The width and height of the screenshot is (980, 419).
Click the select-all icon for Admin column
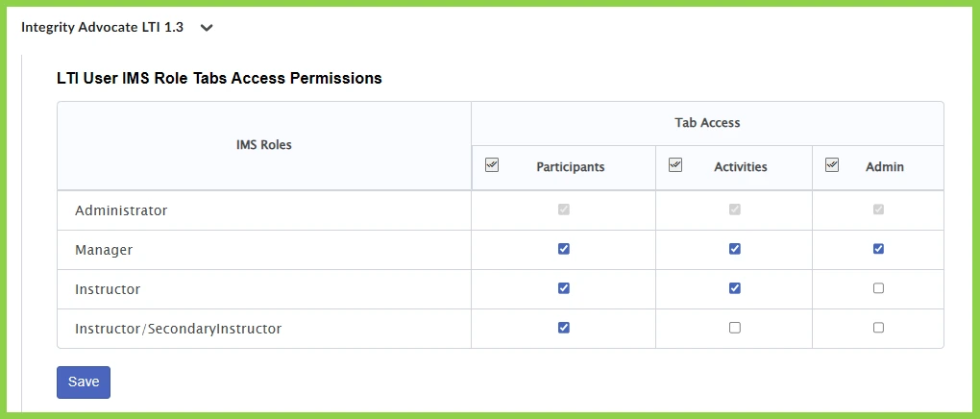[x=832, y=165]
